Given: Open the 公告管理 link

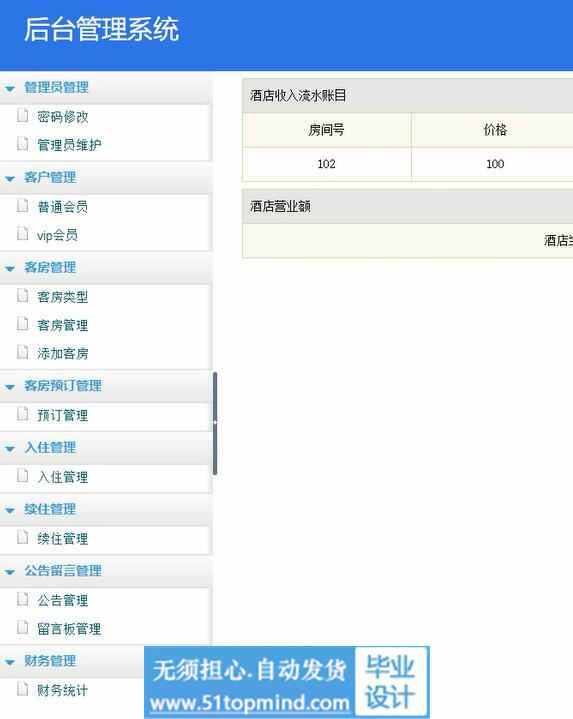Looking at the screenshot, I should pyautogui.click(x=63, y=600).
